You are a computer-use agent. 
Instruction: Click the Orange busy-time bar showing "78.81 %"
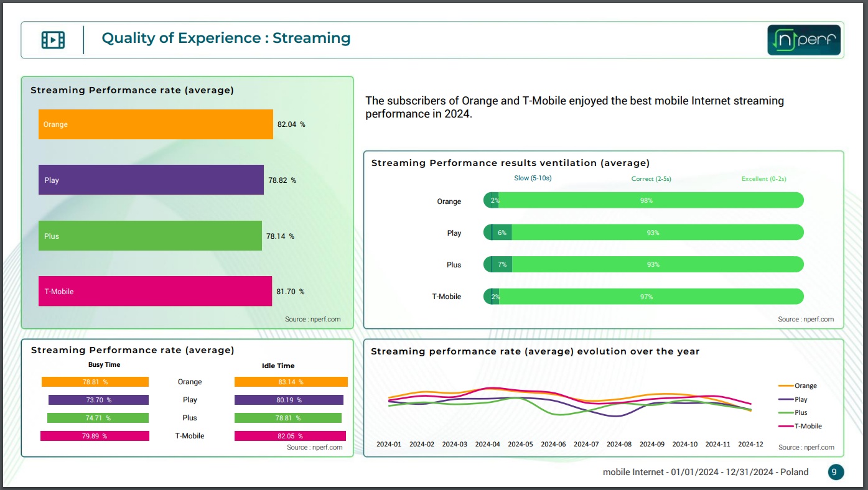[x=95, y=382]
